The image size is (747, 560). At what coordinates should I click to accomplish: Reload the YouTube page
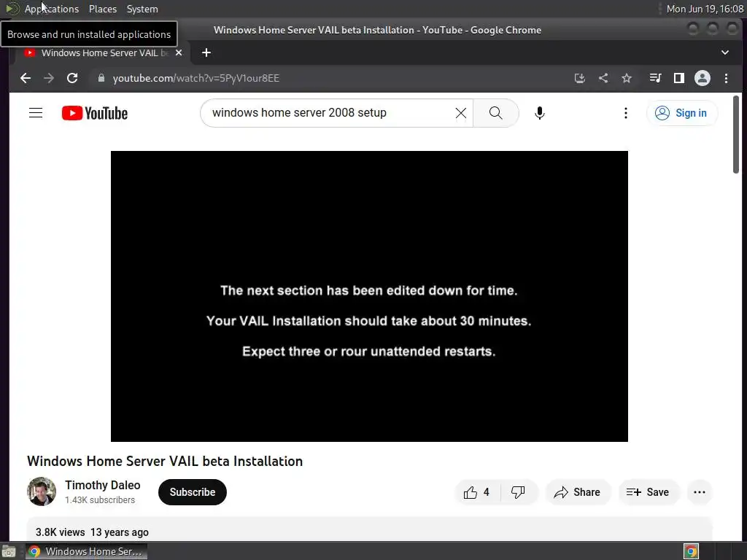72,78
